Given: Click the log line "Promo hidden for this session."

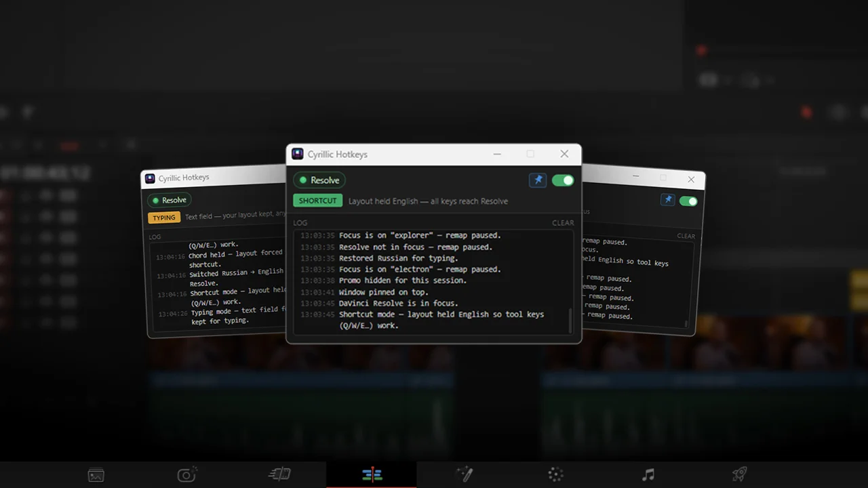Looking at the screenshot, I should [403, 281].
